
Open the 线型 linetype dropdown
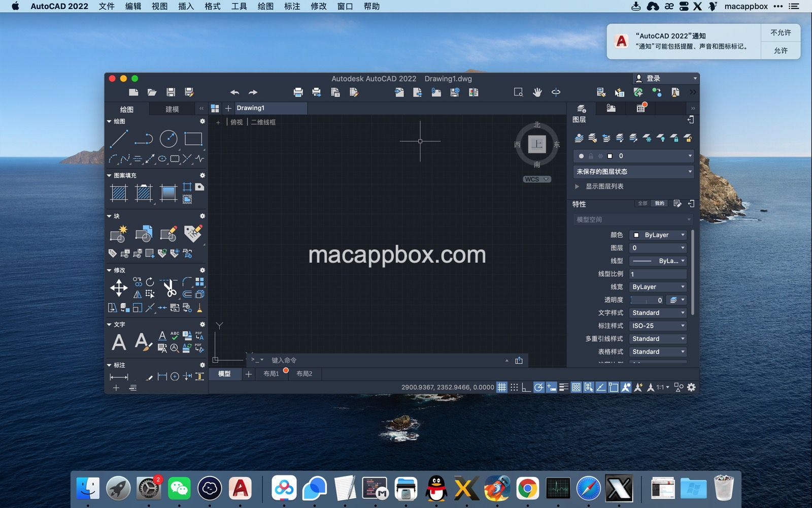click(x=658, y=261)
